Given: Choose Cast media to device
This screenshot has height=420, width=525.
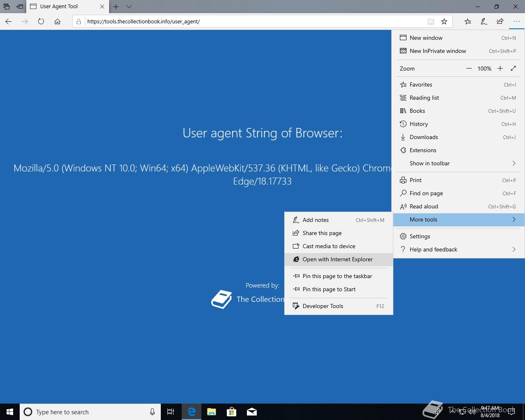Looking at the screenshot, I should click(x=338, y=246).
